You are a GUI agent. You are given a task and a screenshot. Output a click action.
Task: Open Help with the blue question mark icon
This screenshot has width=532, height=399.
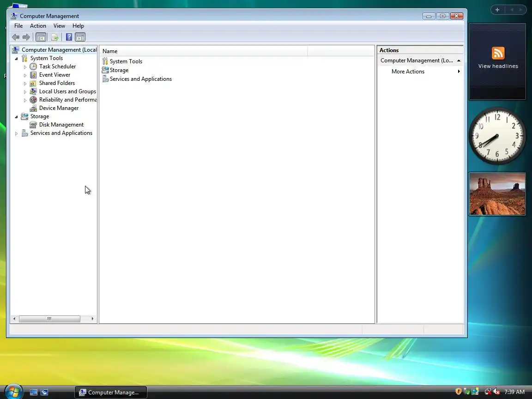pos(69,37)
